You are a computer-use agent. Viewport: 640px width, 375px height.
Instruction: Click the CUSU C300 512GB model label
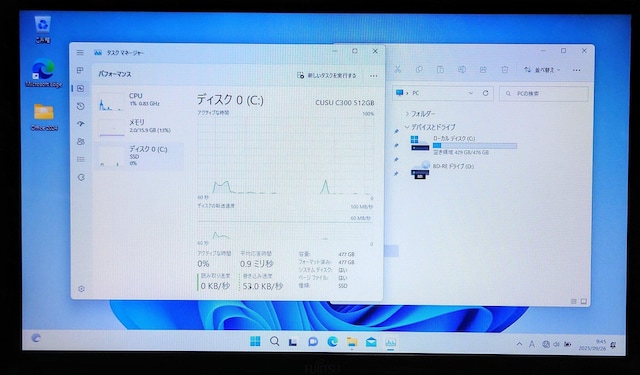[x=345, y=102]
